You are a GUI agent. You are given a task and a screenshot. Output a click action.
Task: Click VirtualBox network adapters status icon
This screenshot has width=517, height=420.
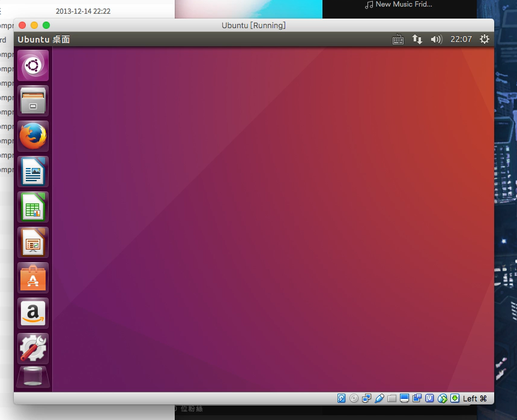pos(366,398)
